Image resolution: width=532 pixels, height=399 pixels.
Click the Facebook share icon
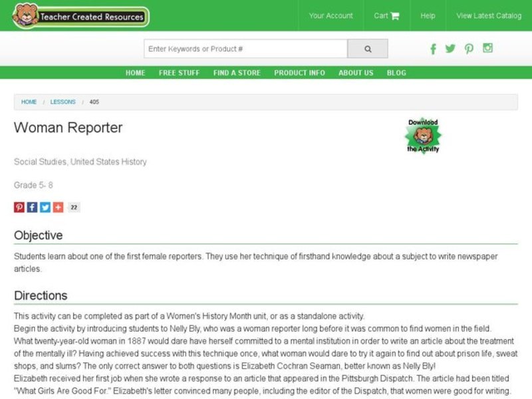pyautogui.click(x=32, y=207)
